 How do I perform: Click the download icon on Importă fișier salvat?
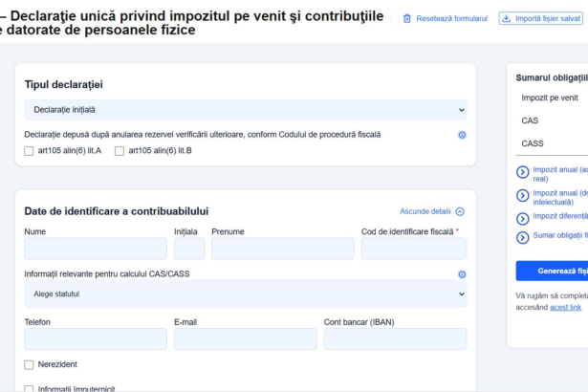[x=506, y=18]
